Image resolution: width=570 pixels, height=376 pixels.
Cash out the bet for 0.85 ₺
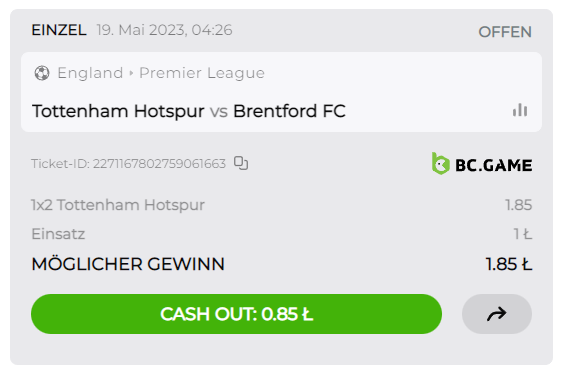(236, 314)
